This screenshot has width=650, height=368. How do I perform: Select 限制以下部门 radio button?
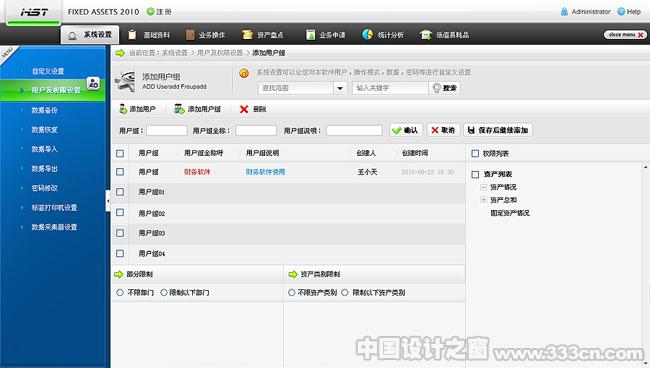pyautogui.click(x=164, y=293)
